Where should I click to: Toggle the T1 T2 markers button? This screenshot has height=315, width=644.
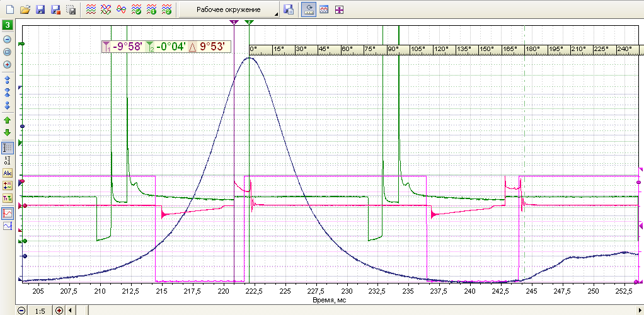point(8,199)
